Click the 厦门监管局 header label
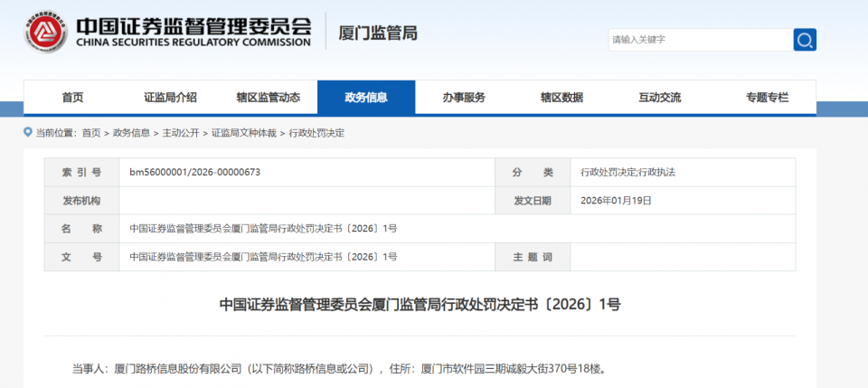The width and height of the screenshot is (868, 388). tap(378, 33)
